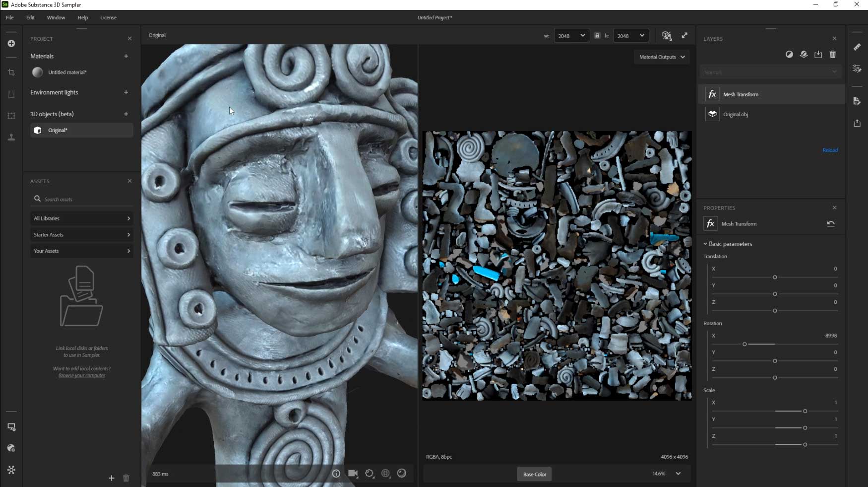Expand Starter Assets category
The height and width of the screenshot is (487, 868).
coord(82,235)
